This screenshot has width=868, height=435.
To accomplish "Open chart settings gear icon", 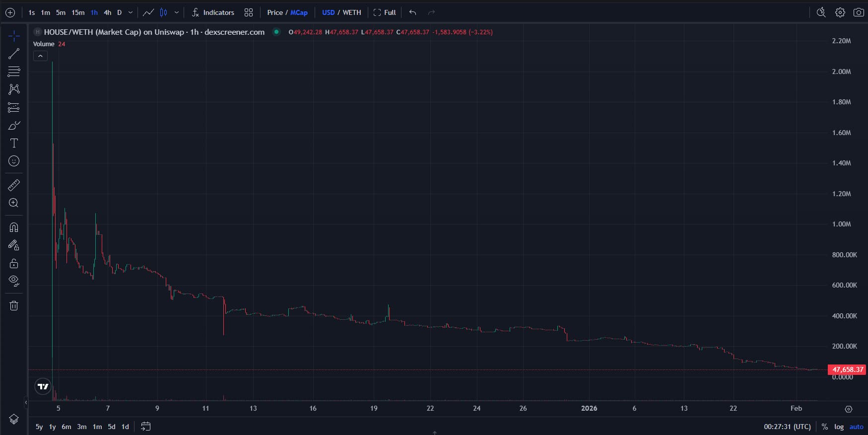I will [840, 12].
